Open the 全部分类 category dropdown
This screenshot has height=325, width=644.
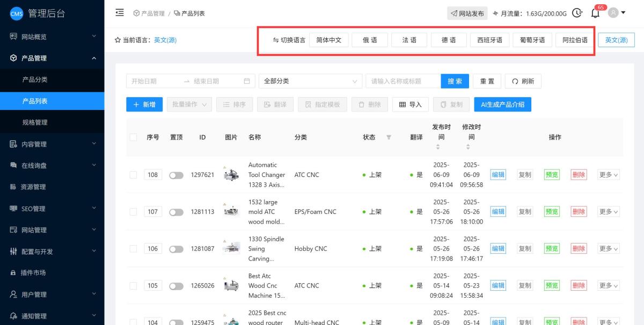pos(310,81)
